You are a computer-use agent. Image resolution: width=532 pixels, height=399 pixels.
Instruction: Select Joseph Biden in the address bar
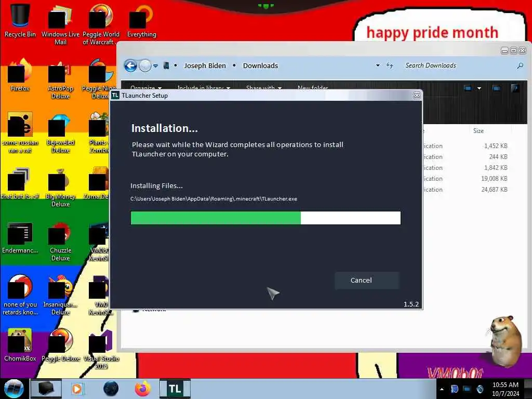pyautogui.click(x=205, y=65)
